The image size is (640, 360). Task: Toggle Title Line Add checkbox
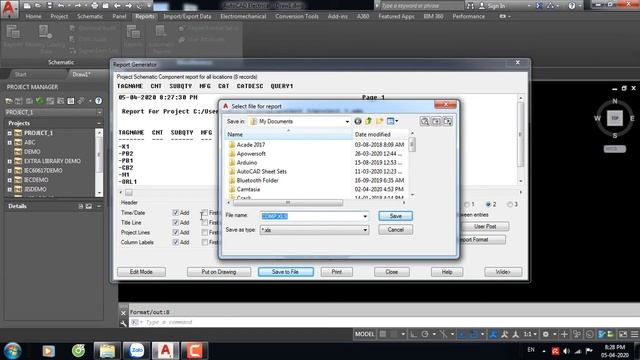click(x=176, y=222)
